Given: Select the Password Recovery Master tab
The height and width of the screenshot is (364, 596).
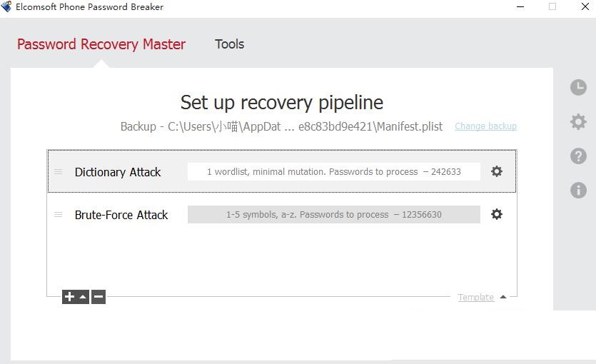Looking at the screenshot, I should pyautogui.click(x=101, y=44).
